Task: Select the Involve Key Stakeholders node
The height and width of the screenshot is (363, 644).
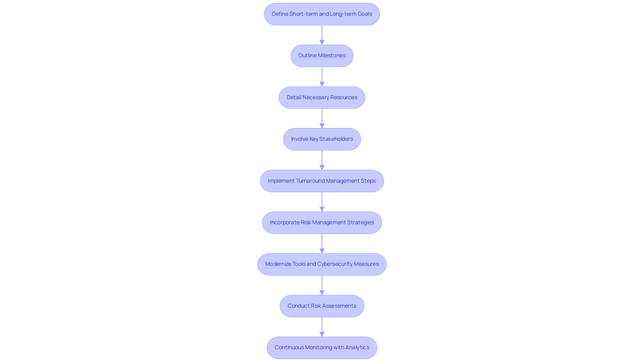Action: [x=322, y=139]
